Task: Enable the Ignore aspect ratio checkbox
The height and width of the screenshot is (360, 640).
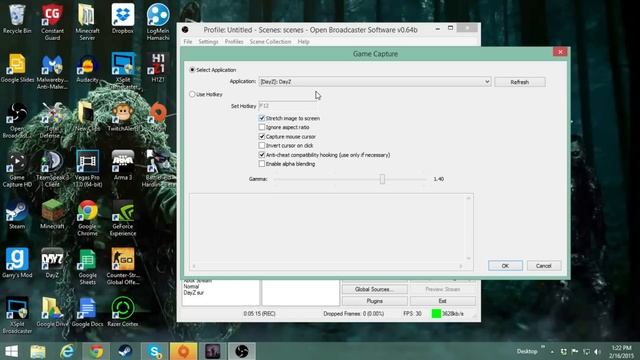Action: (262, 127)
